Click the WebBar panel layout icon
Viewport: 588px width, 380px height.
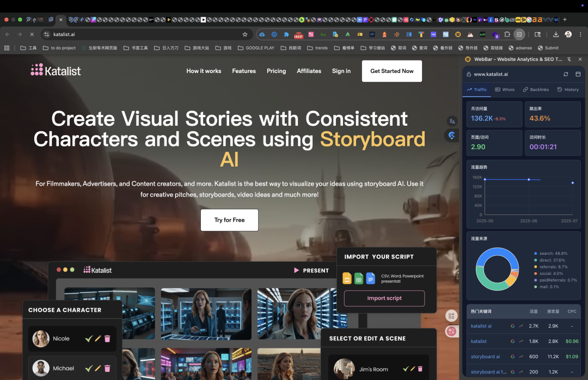tap(578, 74)
